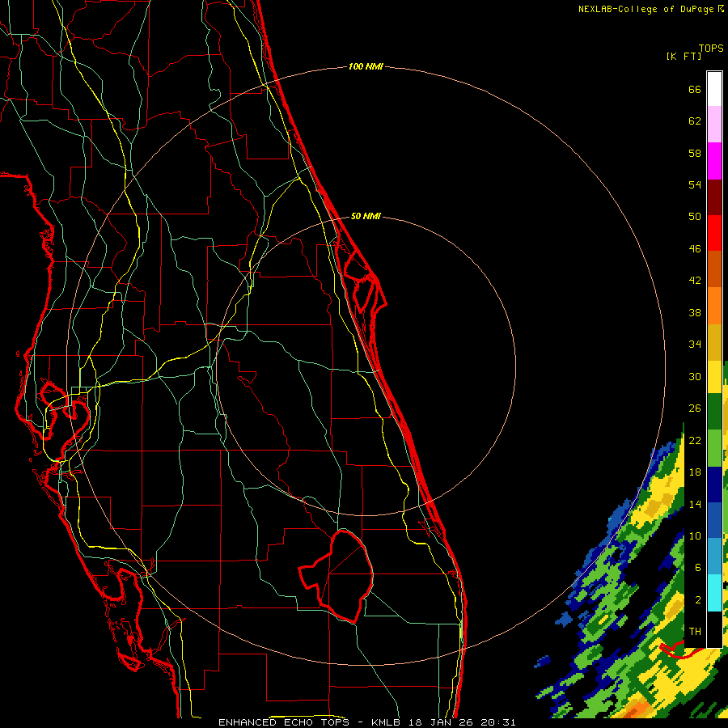Select the dark maroon legend swatch

714,197
